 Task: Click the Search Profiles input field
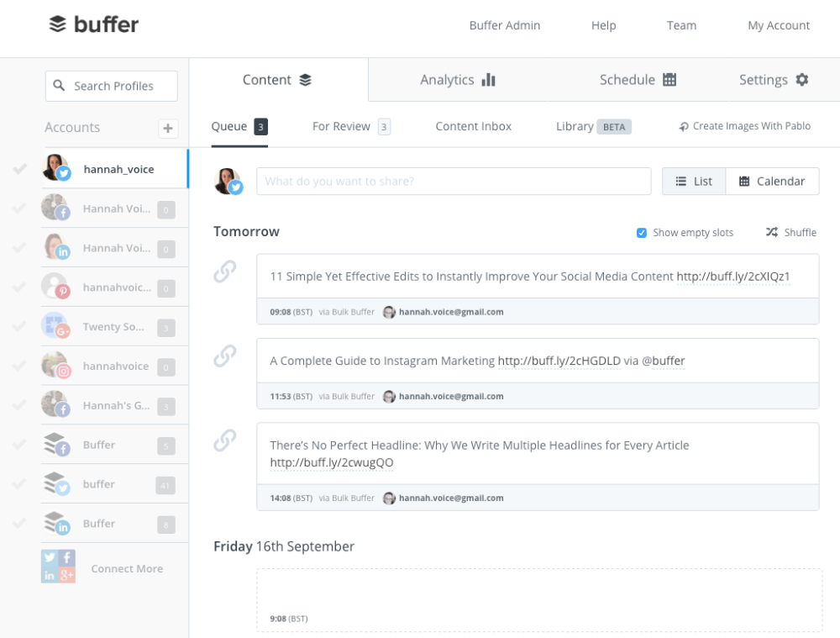point(112,86)
